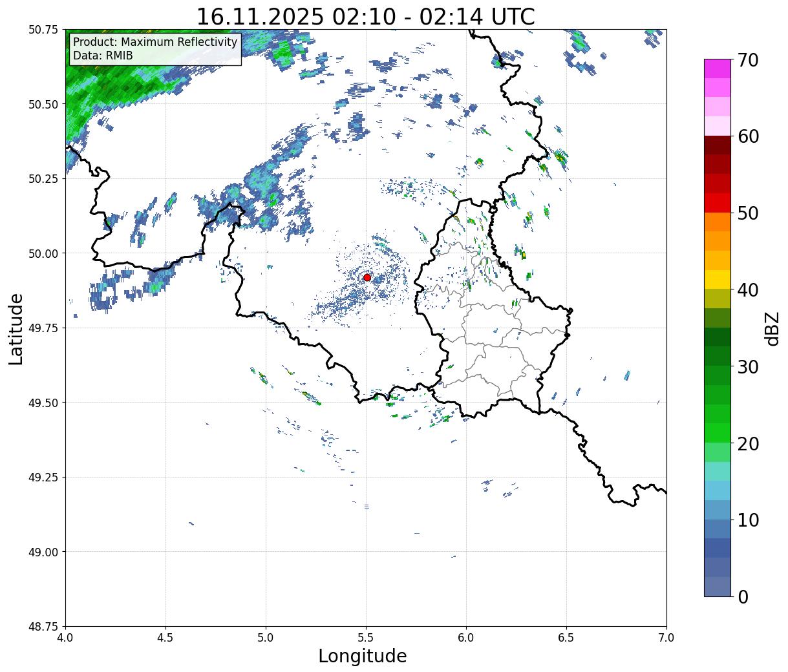Click the latitude tick label 49.75
Viewport: 788px width, 672px height.
43,328
